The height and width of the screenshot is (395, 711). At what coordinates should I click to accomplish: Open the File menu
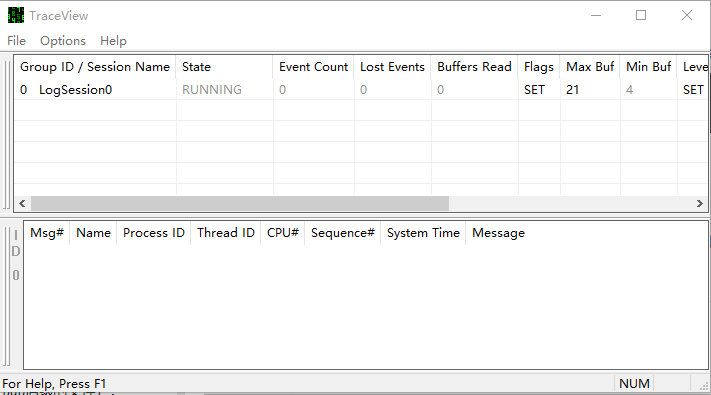(x=16, y=41)
